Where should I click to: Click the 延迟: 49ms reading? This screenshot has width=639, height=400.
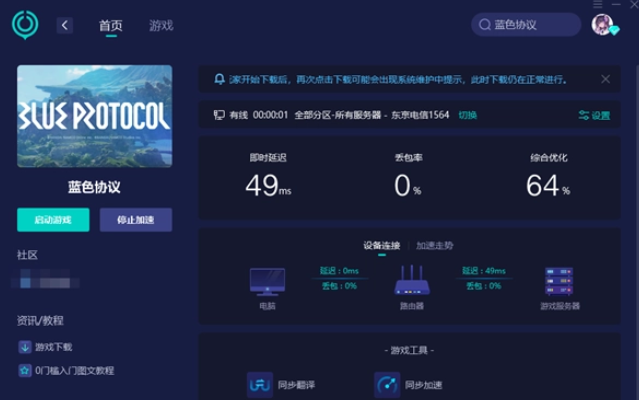(x=484, y=271)
